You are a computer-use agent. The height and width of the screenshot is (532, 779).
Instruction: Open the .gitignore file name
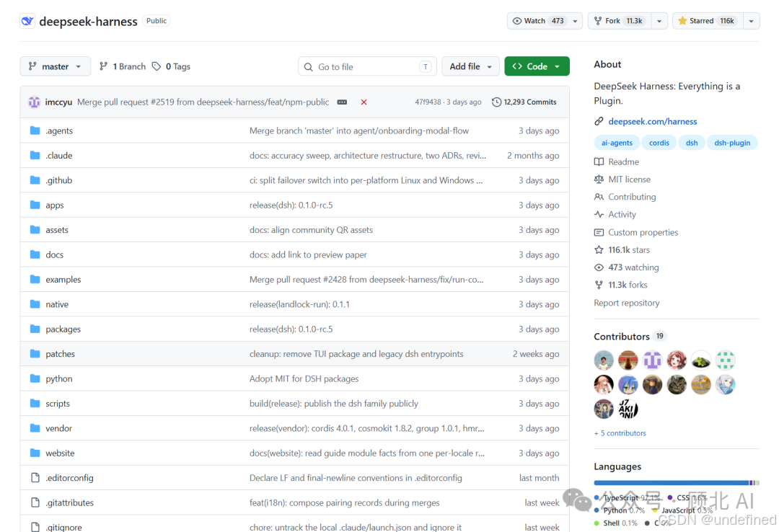click(63, 527)
